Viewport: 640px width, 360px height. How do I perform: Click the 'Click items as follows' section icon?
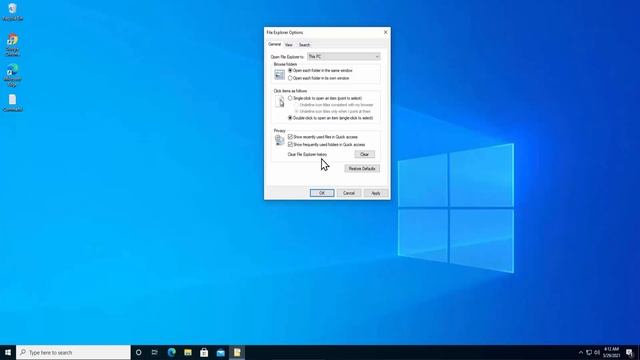coord(280,102)
